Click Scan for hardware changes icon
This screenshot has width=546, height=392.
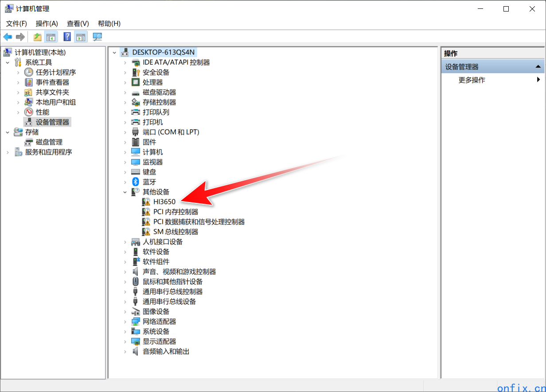(97, 37)
